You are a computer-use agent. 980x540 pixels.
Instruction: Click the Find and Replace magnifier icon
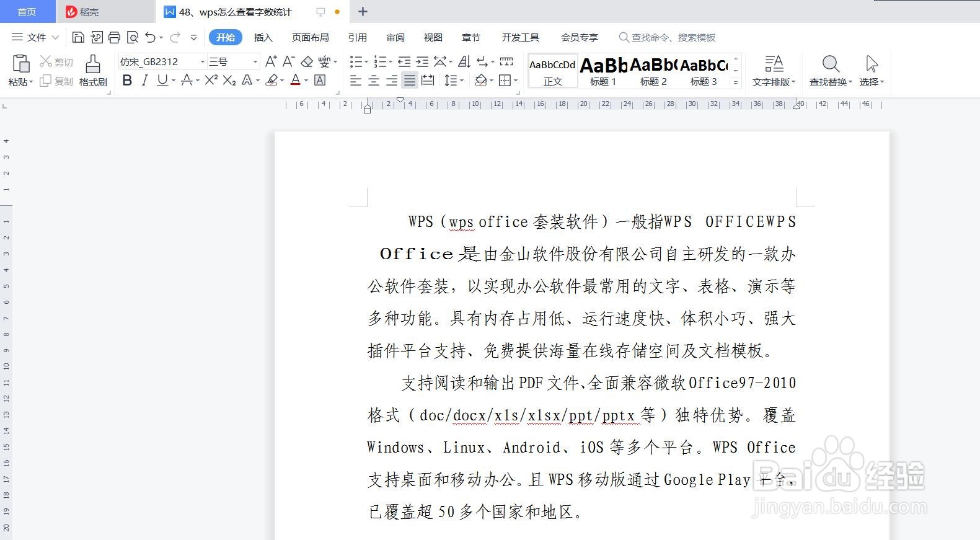pyautogui.click(x=831, y=63)
